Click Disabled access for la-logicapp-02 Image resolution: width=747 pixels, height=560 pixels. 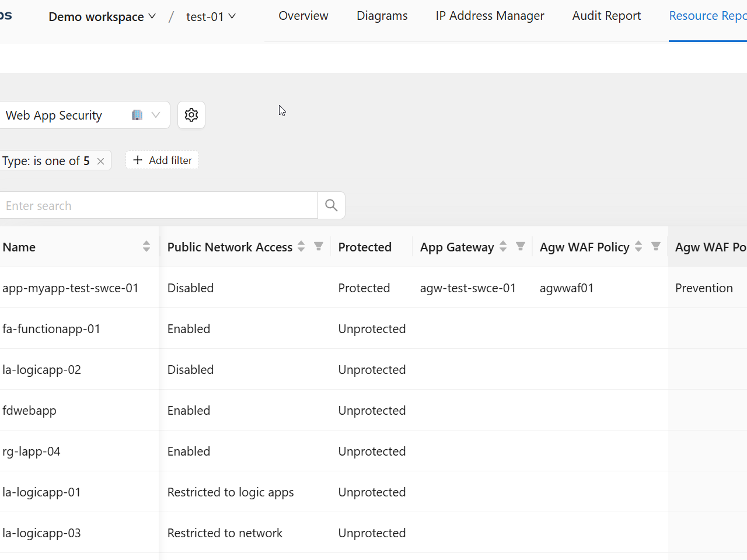pos(190,369)
